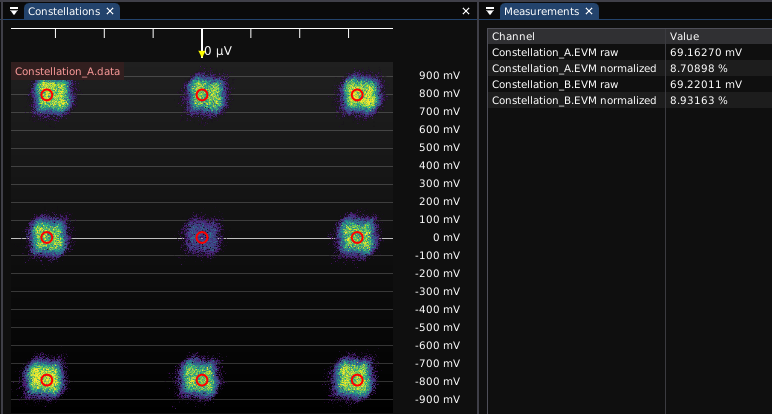Close the Measurements tab
The width and height of the screenshot is (772, 414).
(x=589, y=11)
